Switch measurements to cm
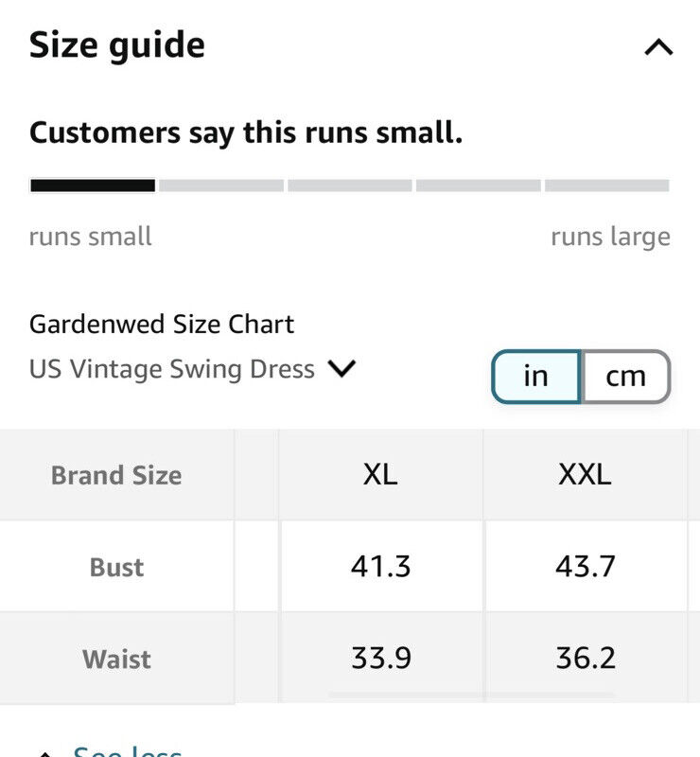This screenshot has width=700, height=757. [625, 377]
